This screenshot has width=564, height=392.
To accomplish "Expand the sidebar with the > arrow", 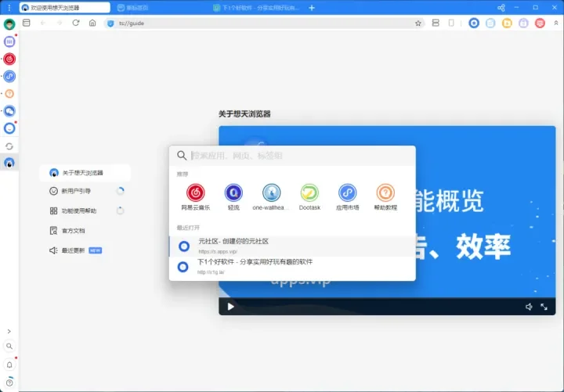I will tap(9, 331).
